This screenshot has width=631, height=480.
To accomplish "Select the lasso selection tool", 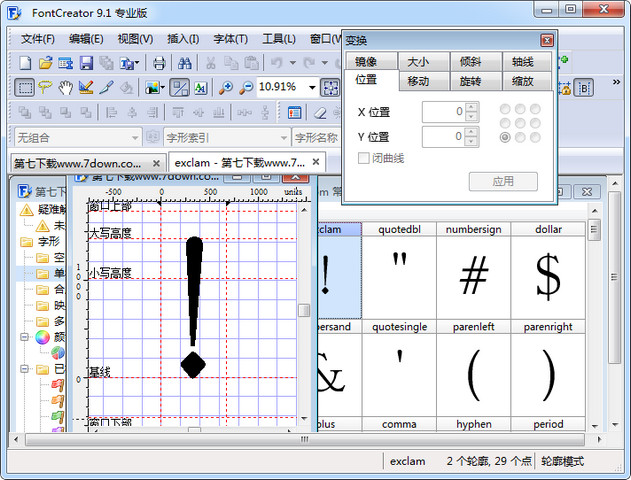I will point(45,87).
